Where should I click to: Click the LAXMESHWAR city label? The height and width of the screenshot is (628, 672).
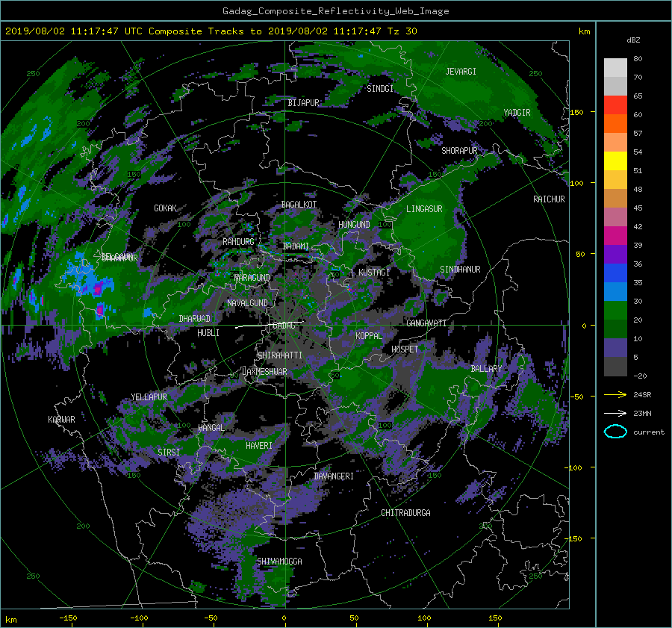point(264,372)
